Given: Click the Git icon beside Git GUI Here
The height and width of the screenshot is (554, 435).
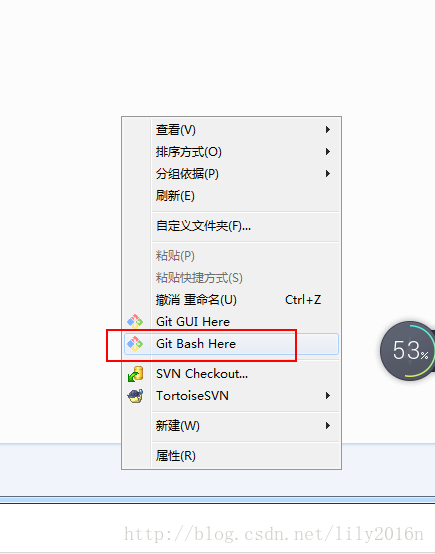Looking at the screenshot, I should point(135,322).
